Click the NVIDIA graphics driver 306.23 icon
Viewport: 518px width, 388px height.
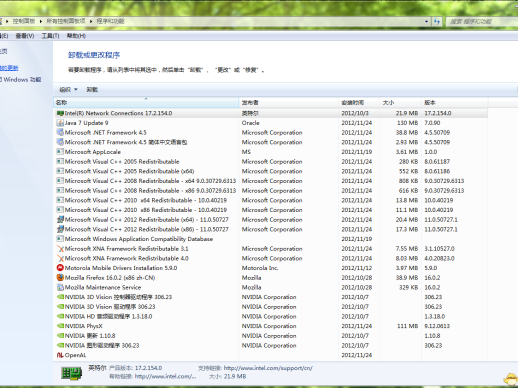60,345
